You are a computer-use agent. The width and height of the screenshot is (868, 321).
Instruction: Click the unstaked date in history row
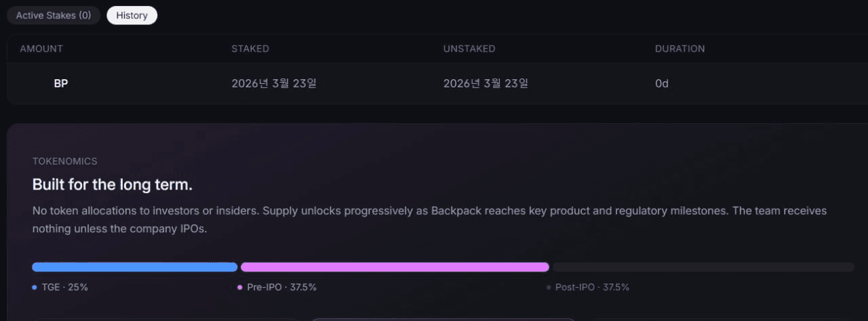(x=486, y=84)
